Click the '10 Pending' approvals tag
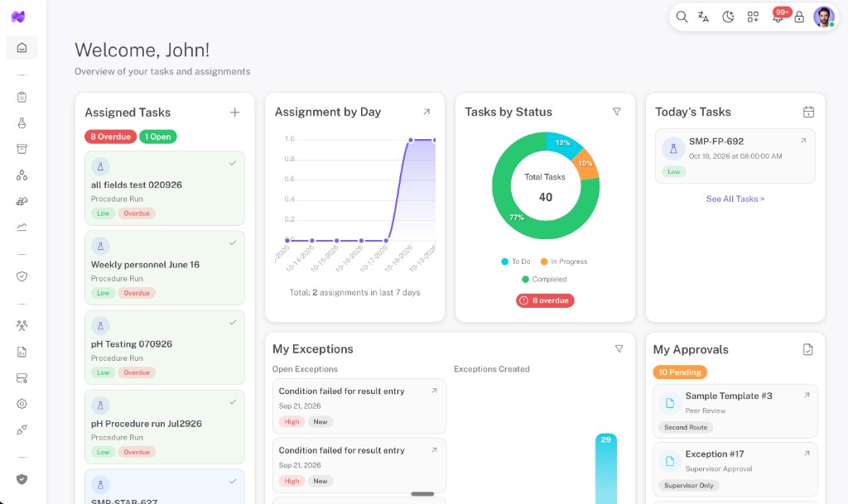Viewport: 848px width, 504px height. pos(680,372)
